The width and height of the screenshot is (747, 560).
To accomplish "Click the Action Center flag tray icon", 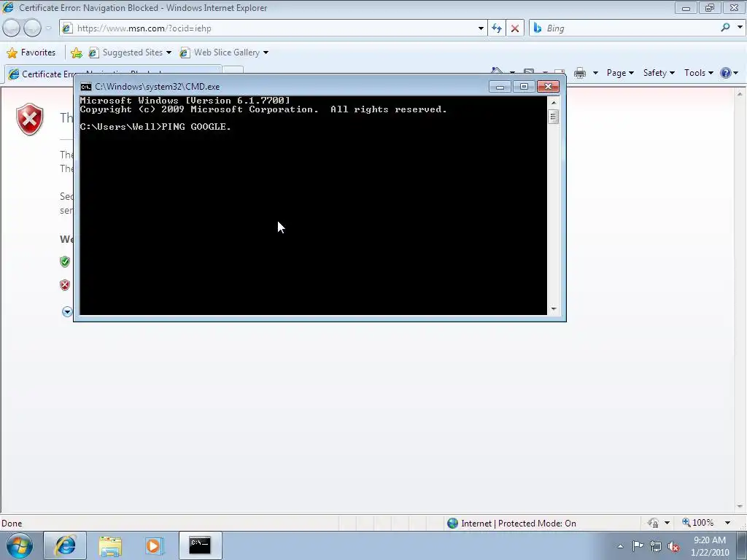I will coord(638,546).
